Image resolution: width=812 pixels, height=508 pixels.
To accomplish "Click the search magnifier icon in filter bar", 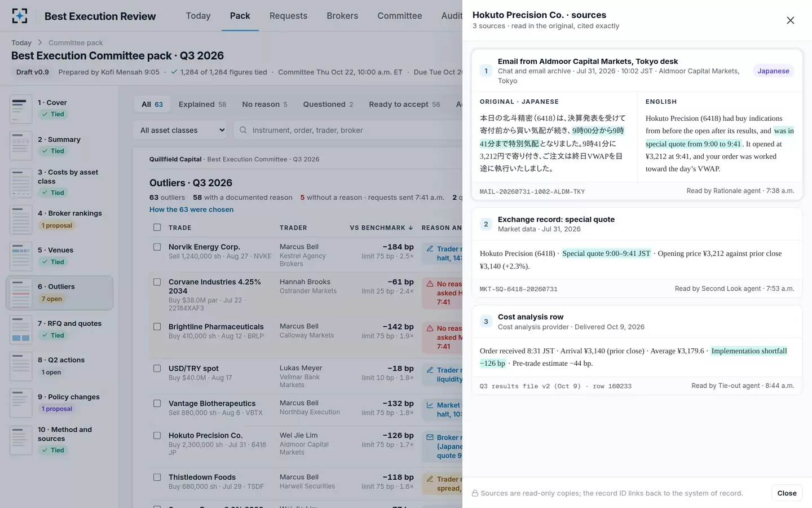I will [x=243, y=130].
